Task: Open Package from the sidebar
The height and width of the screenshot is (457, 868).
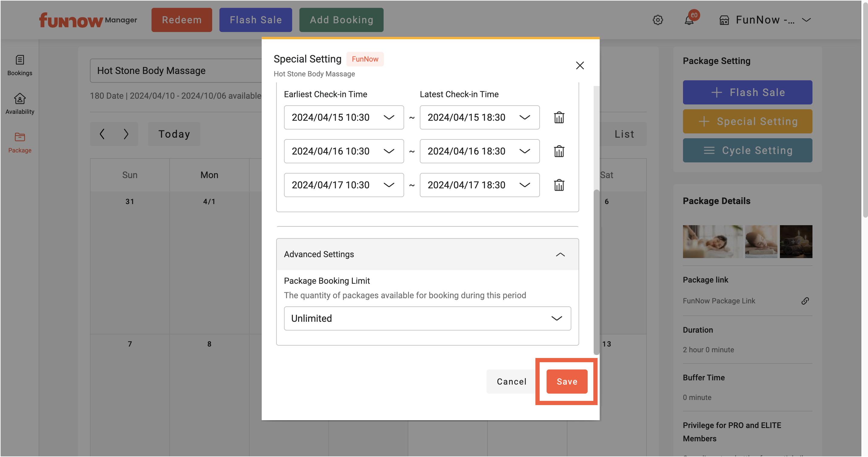Action: (20, 143)
